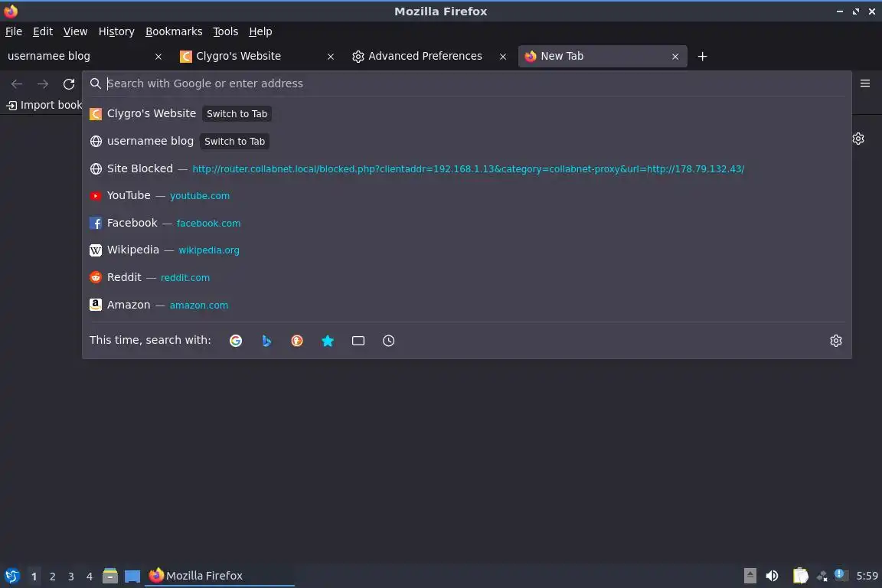The width and height of the screenshot is (882, 588).
Task: Click the Reddit suggestion favicon
Action: point(96,277)
